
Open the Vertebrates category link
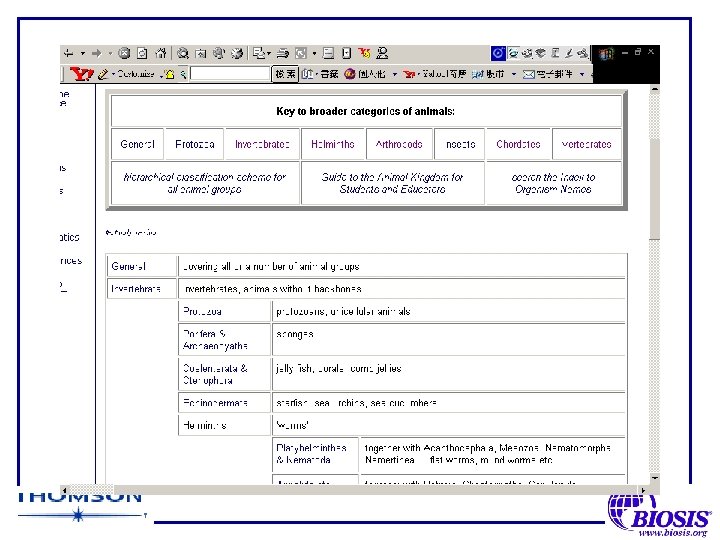(586, 144)
